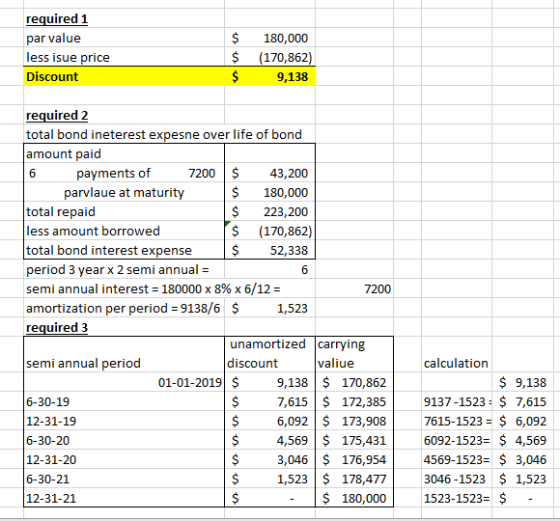Select the 43,200 payments total cell
Screen dimensions: 560x521
pos(270,173)
